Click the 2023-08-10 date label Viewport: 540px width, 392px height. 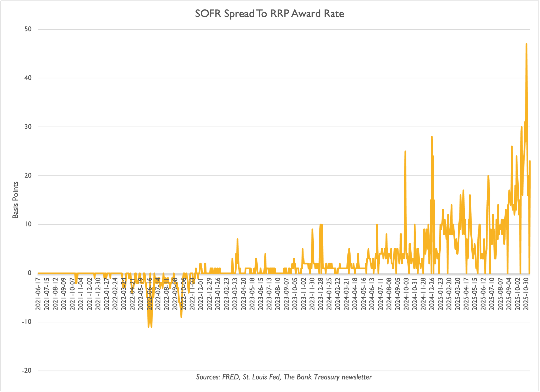click(278, 294)
